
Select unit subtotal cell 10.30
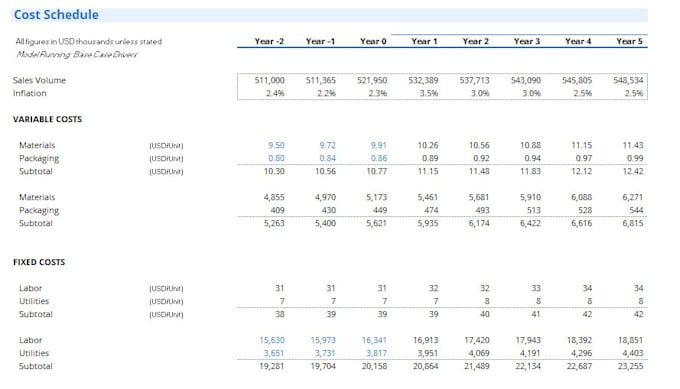click(274, 171)
